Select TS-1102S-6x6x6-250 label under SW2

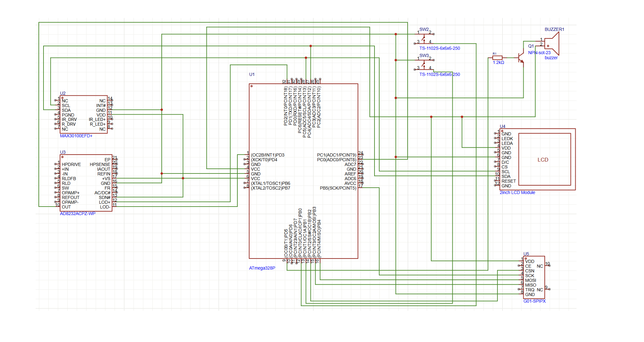[x=439, y=48]
